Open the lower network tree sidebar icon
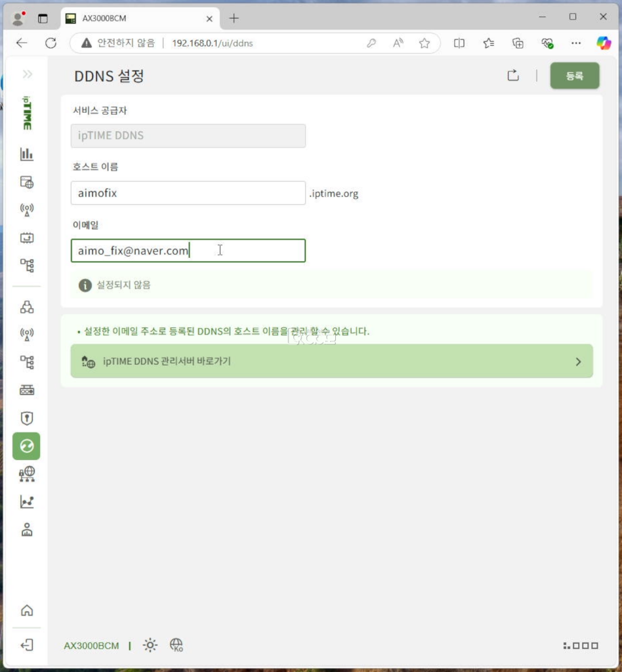This screenshot has height=672, width=622. click(x=27, y=362)
